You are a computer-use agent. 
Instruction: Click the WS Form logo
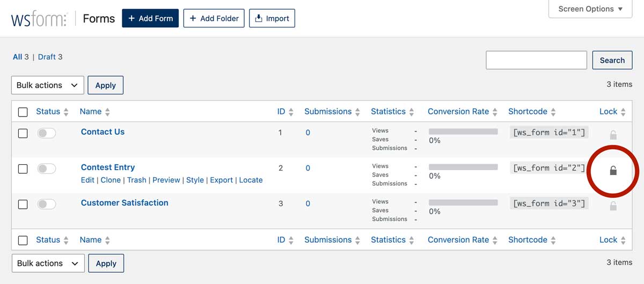click(x=39, y=19)
